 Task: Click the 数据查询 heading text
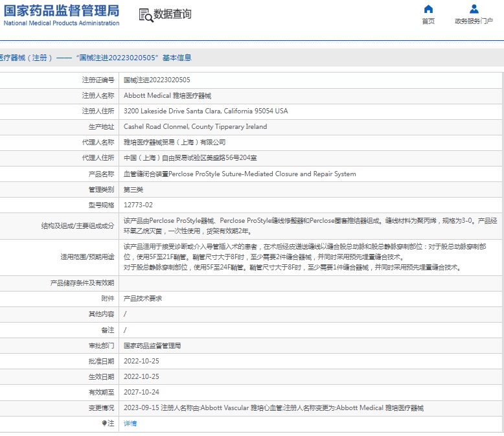[172, 14]
